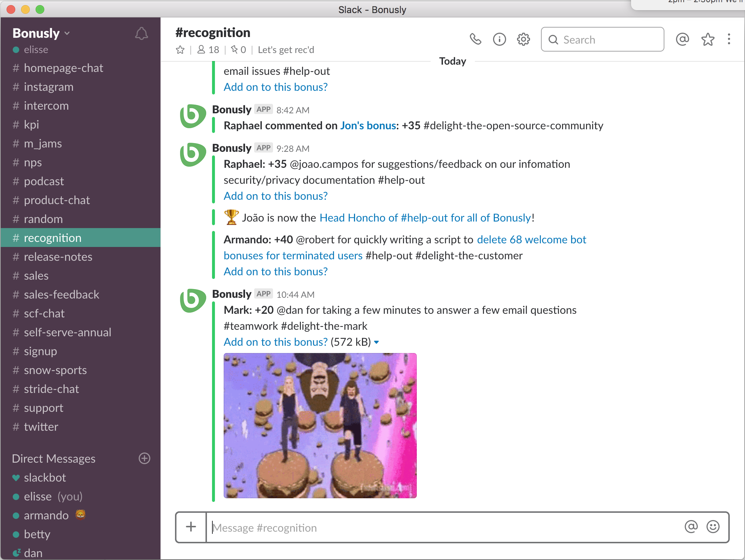745x560 pixels.
Task: Insert mention using @ icon in message box
Action: coord(691,527)
